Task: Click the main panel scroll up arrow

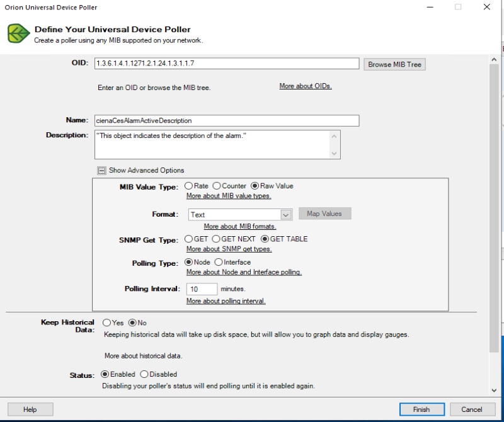Action: [494, 59]
